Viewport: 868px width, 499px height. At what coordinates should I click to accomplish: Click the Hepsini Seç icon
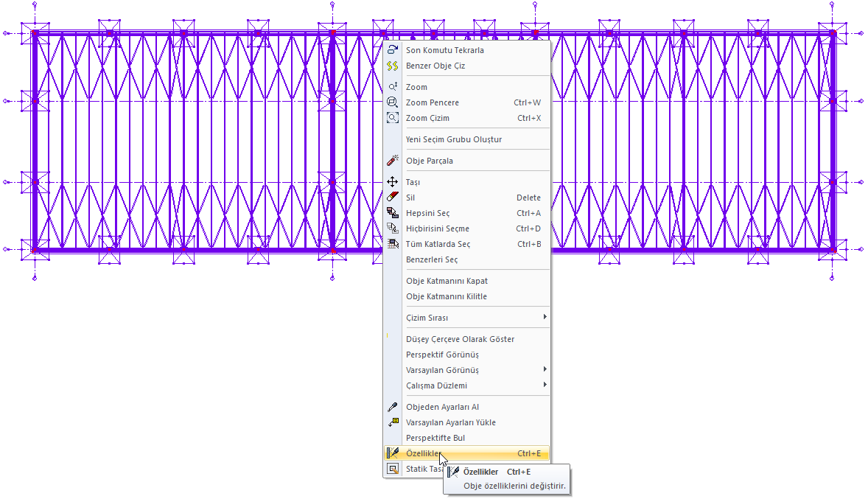tap(393, 213)
